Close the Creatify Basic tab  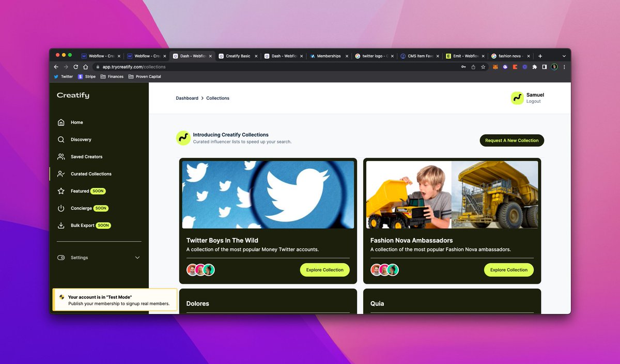(256, 56)
